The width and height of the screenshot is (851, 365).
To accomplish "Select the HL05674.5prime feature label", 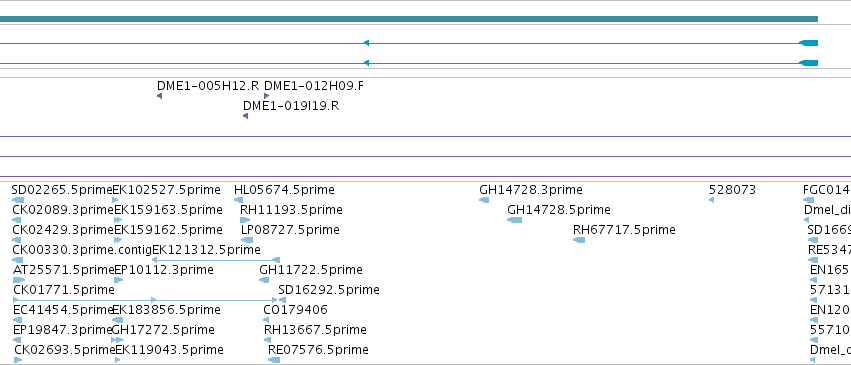I will [x=284, y=190].
